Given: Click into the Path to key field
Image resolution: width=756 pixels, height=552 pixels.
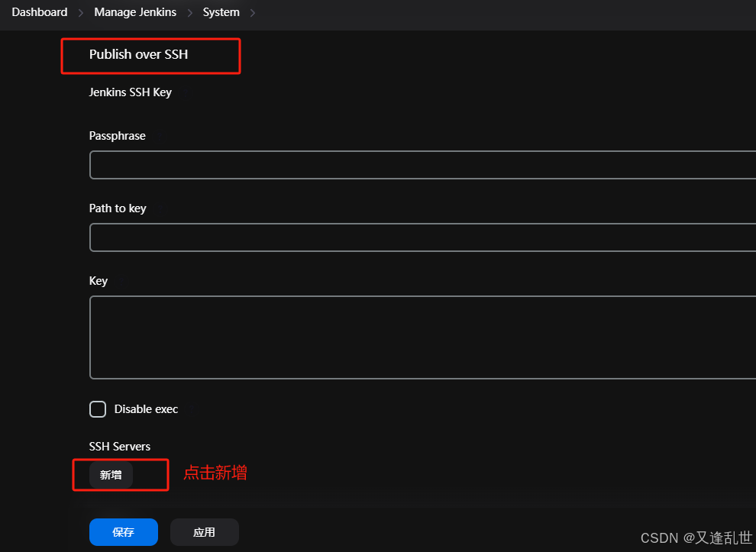Looking at the screenshot, I should (422, 237).
